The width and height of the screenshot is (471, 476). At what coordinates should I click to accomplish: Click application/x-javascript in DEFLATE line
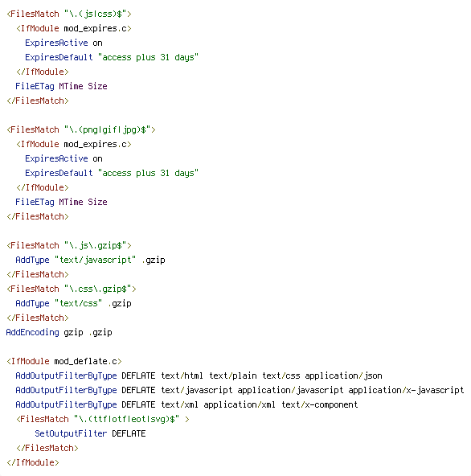click(x=406, y=390)
